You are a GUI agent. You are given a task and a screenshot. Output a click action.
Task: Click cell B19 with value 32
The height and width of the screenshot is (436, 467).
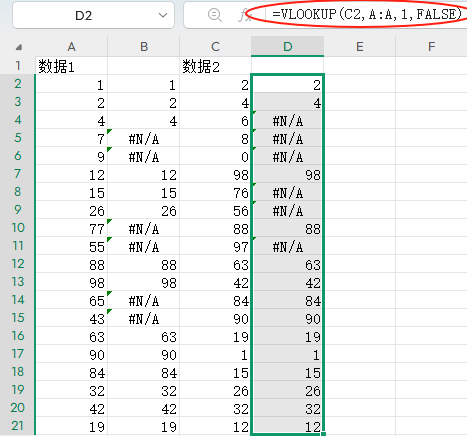[144, 390]
